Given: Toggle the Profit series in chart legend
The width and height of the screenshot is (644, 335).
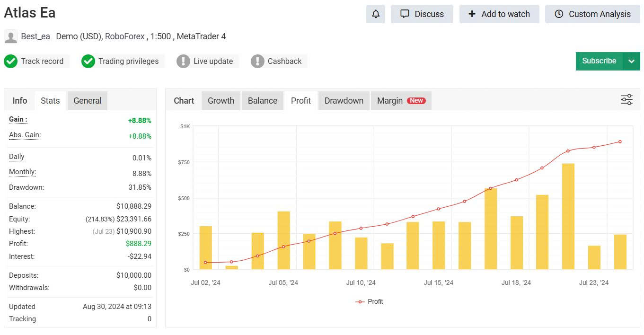Looking at the screenshot, I should (369, 301).
